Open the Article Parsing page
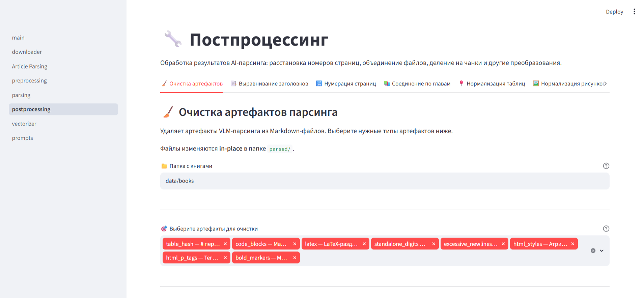This screenshot has width=644, height=298. 63,66
